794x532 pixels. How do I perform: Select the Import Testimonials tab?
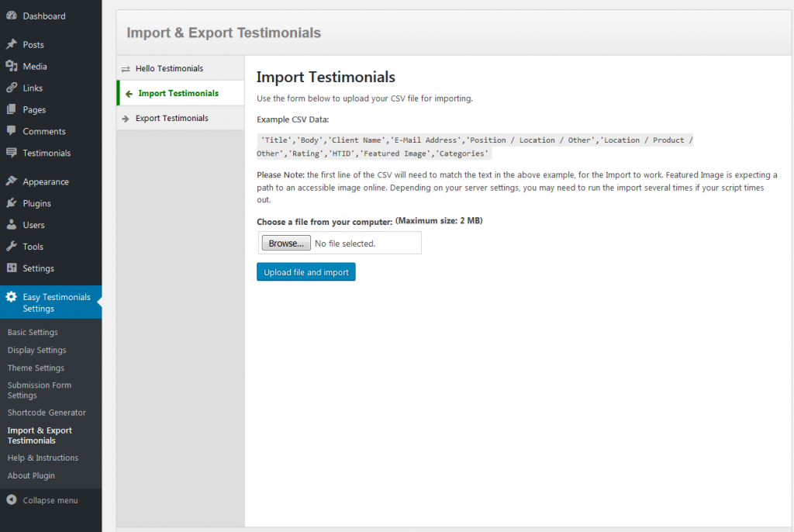[178, 93]
